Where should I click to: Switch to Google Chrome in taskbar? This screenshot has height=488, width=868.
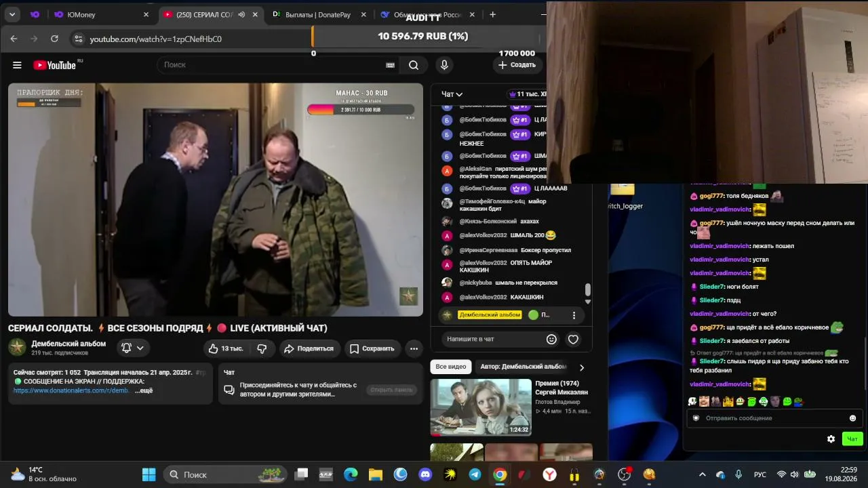500,474
